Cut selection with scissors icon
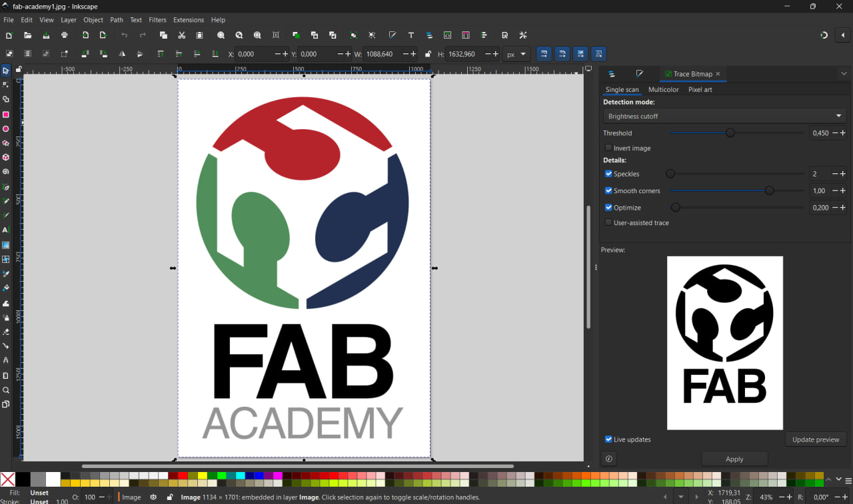 pos(181,35)
